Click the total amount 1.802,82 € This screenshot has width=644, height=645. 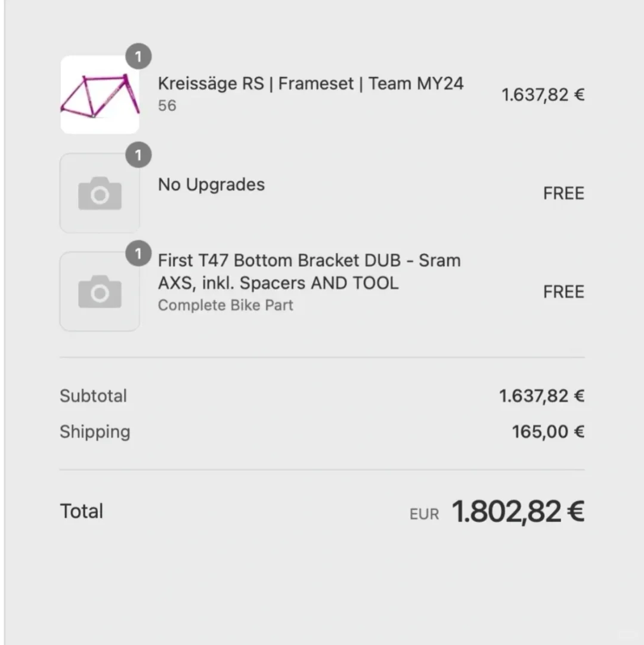[518, 512]
